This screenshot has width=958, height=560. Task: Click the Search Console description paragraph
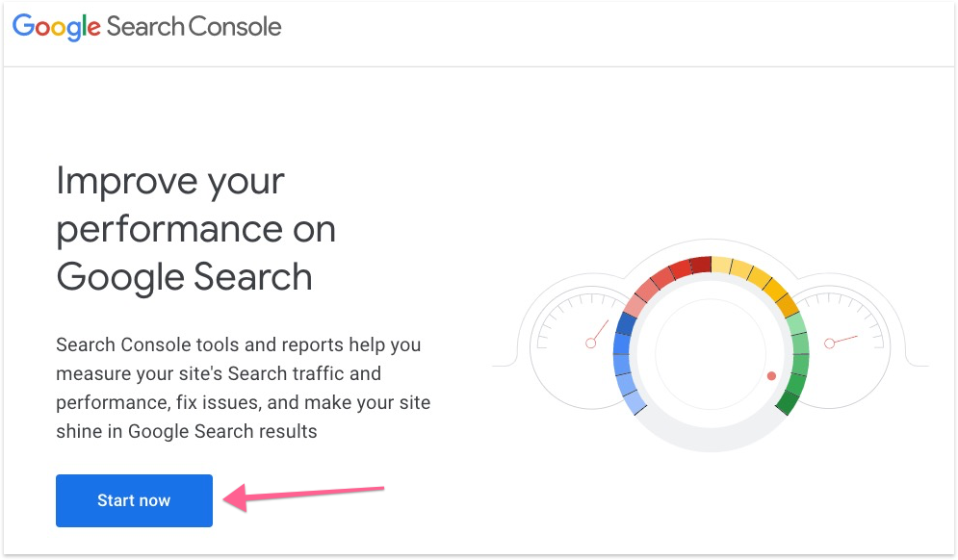pos(244,388)
